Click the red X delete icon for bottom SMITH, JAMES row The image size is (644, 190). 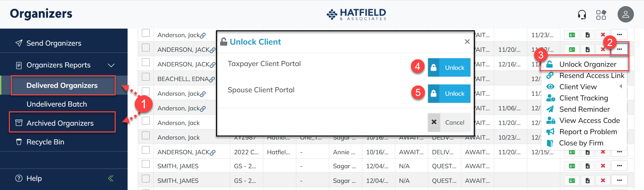[x=603, y=180]
